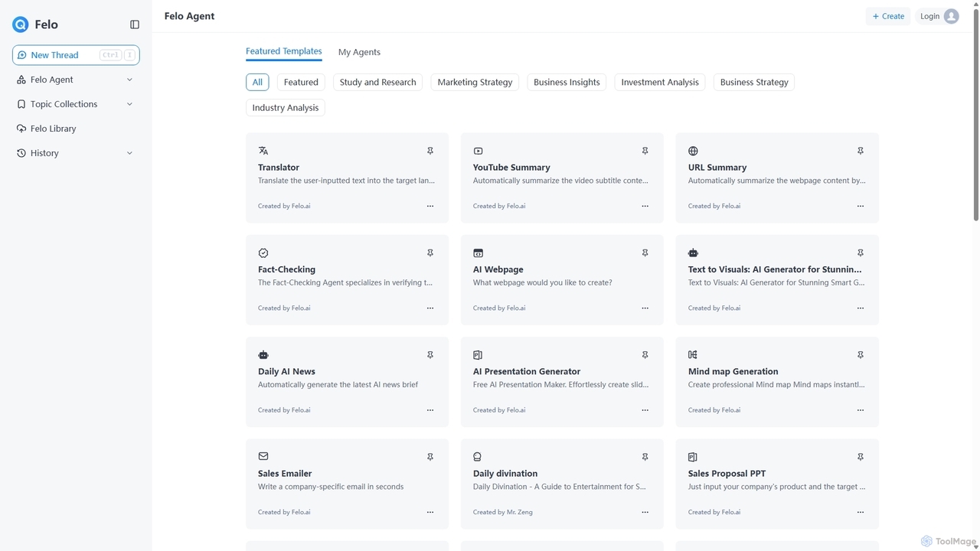
Task: Click the URL Summary globe icon
Action: pyautogui.click(x=693, y=151)
